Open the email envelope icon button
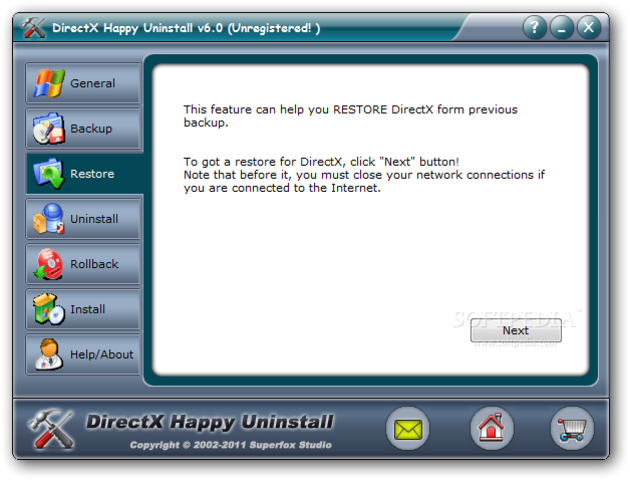Image resolution: width=630 pixels, height=480 pixels. click(x=408, y=429)
